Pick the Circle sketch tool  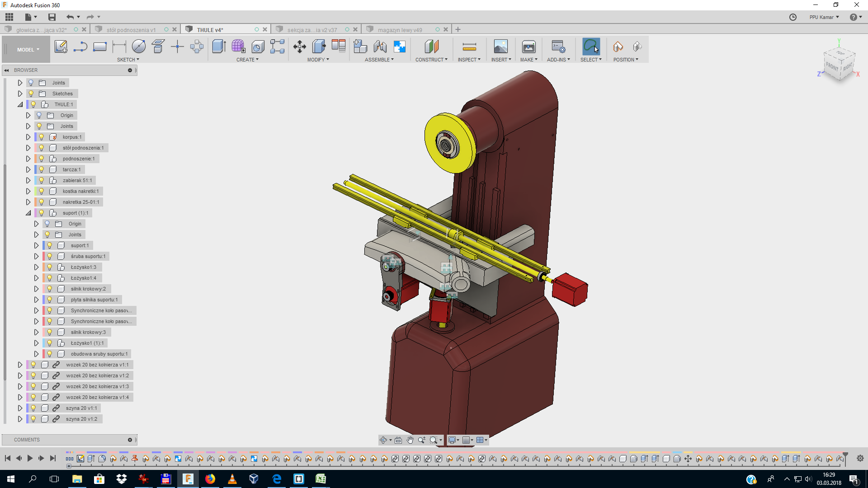pyautogui.click(x=139, y=47)
